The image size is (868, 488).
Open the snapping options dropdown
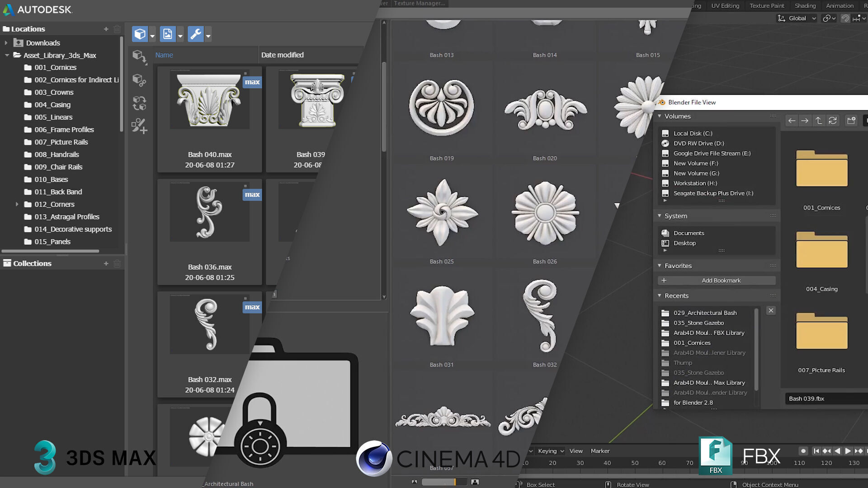click(x=859, y=19)
